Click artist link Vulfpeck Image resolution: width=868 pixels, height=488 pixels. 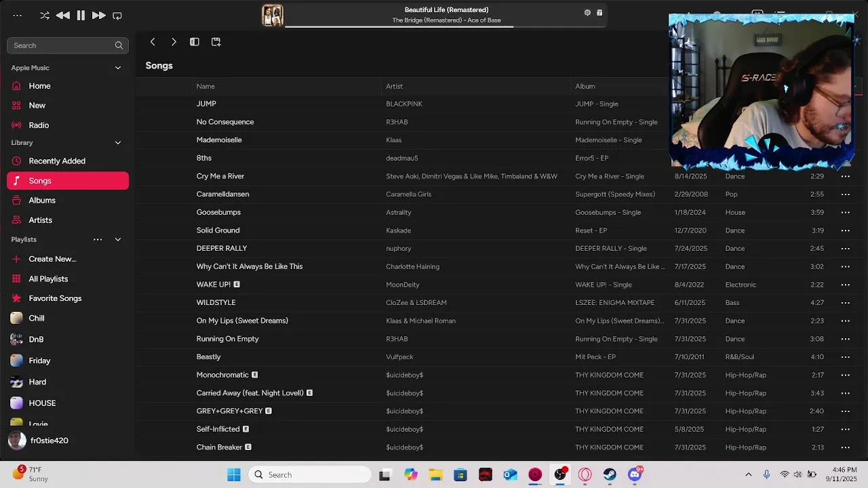[x=399, y=357]
